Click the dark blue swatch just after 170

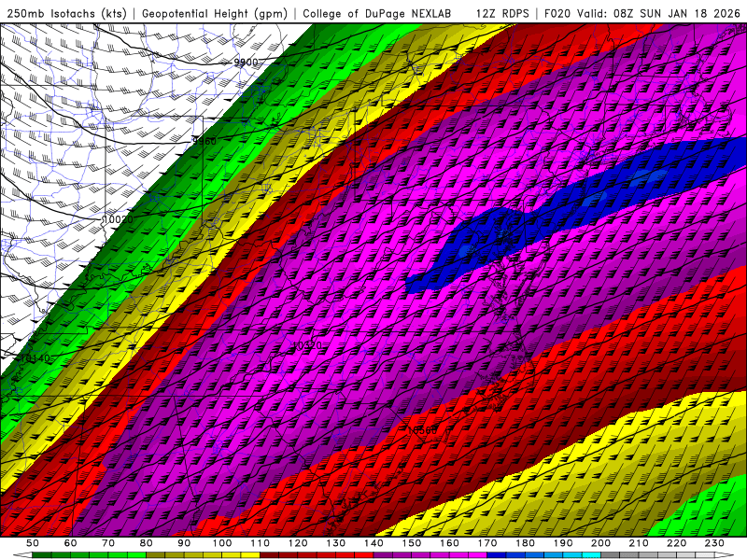(x=497, y=555)
